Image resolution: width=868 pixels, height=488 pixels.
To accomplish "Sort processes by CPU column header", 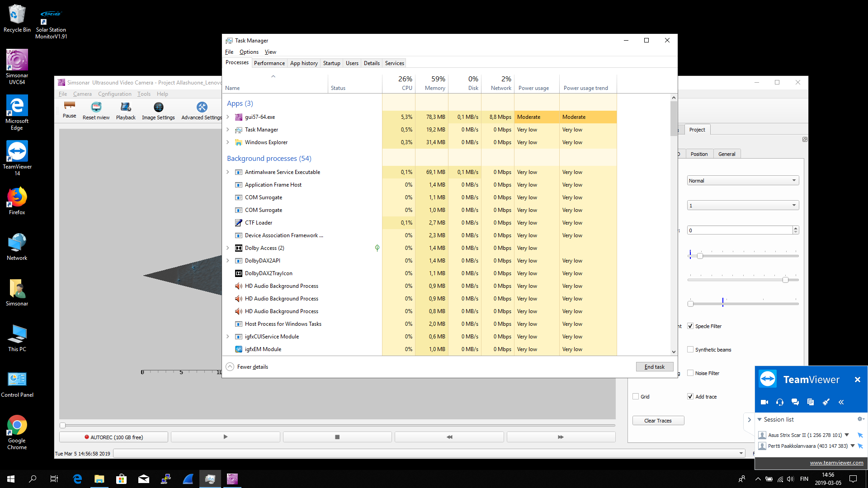I will (x=399, y=84).
